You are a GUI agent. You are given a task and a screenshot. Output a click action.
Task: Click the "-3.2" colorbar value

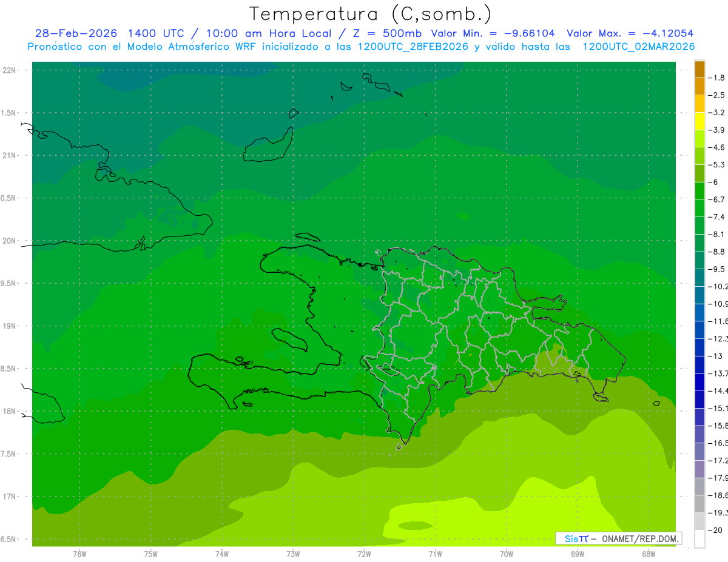(x=716, y=113)
